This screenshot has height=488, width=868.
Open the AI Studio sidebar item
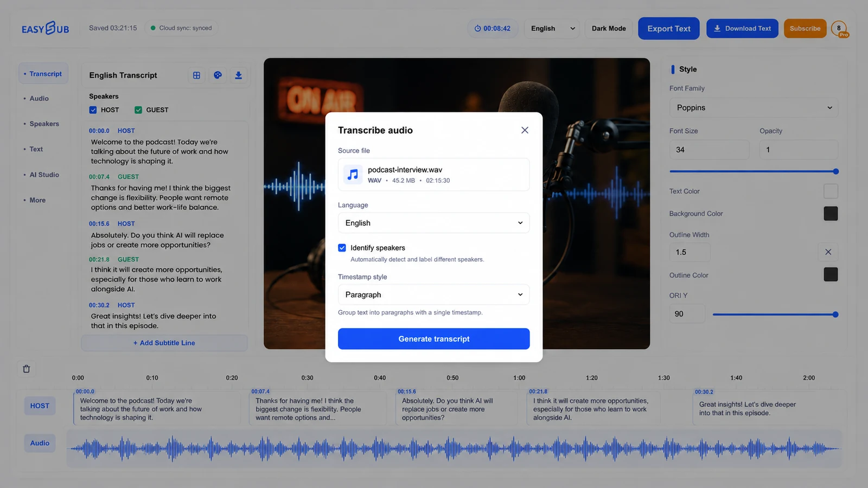[44, 175]
